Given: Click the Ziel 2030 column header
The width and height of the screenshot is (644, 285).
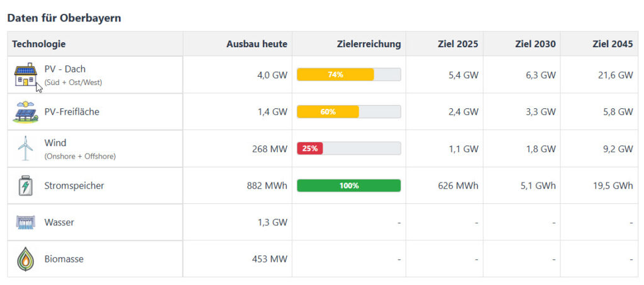Looking at the screenshot, I should (535, 44).
